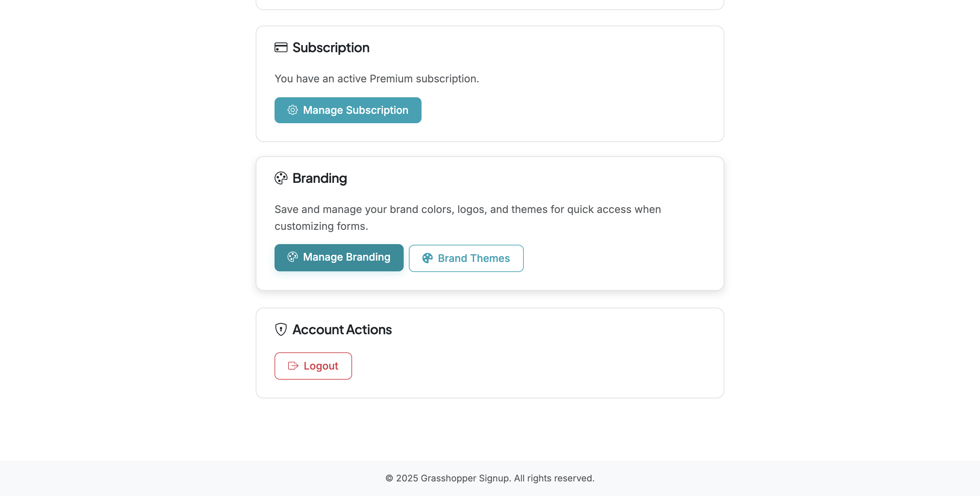Open Manage Subscription settings
The height and width of the screenshot is (496, 980).
click(347, 110)
